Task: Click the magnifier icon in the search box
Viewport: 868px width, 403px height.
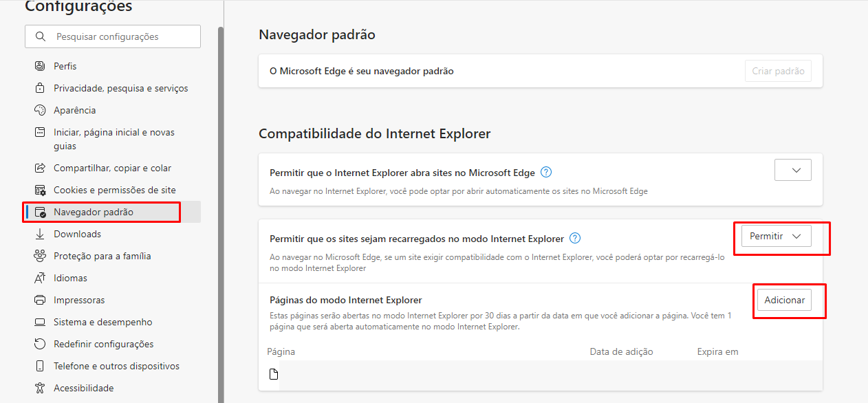Action: (41, 36)
